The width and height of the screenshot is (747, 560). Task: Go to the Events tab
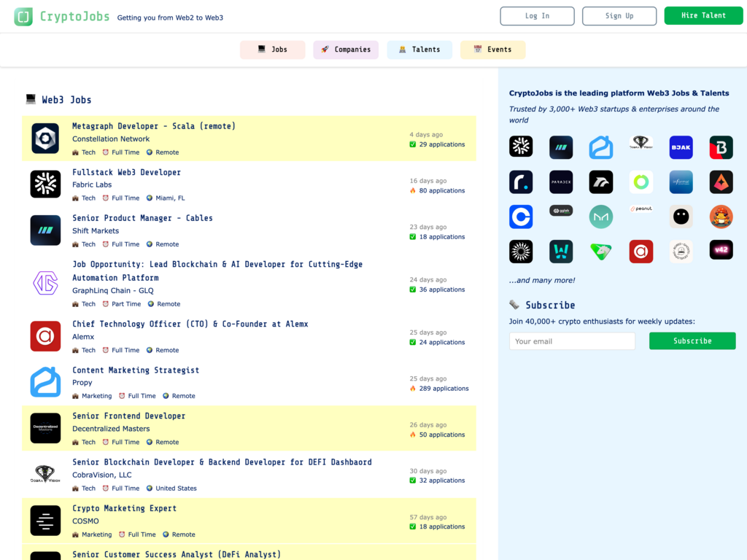(x=492, y=50)
